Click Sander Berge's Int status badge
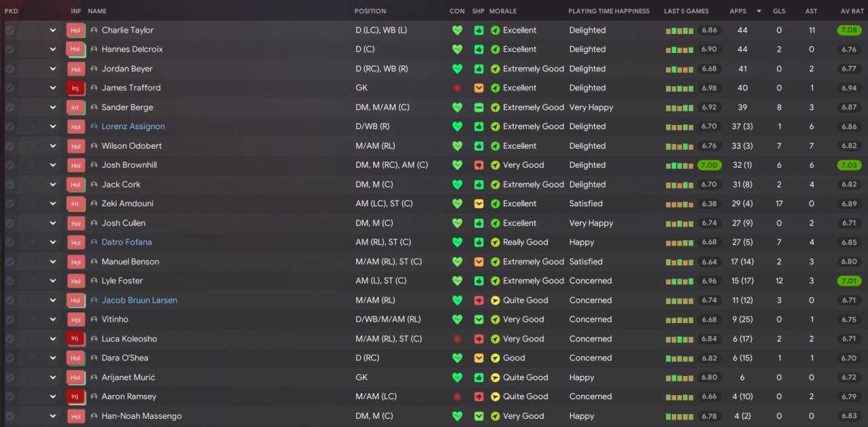Viewport: 868px width, 427px height. pyautogui.click(x=75, y=107)
